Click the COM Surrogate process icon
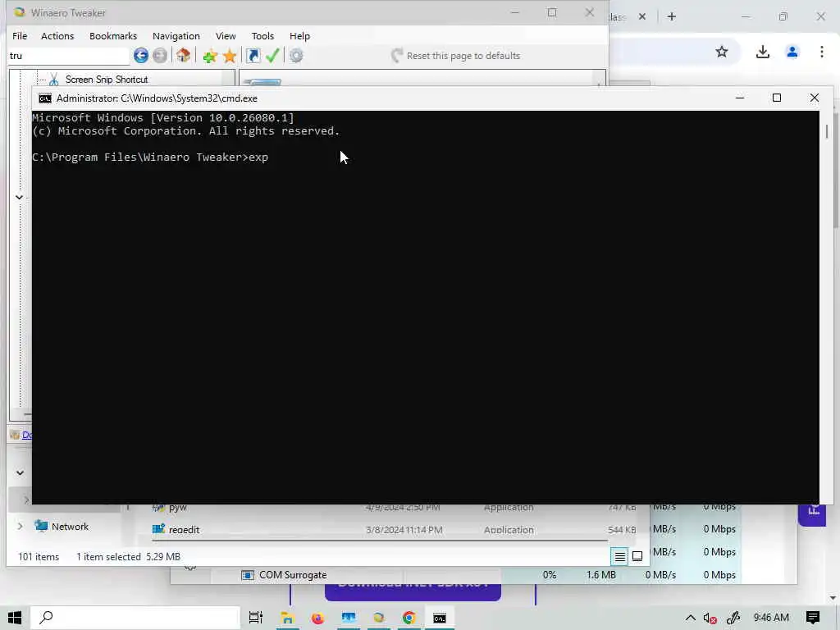The width and height of the screenshot is (840, 630). (248, 575)
